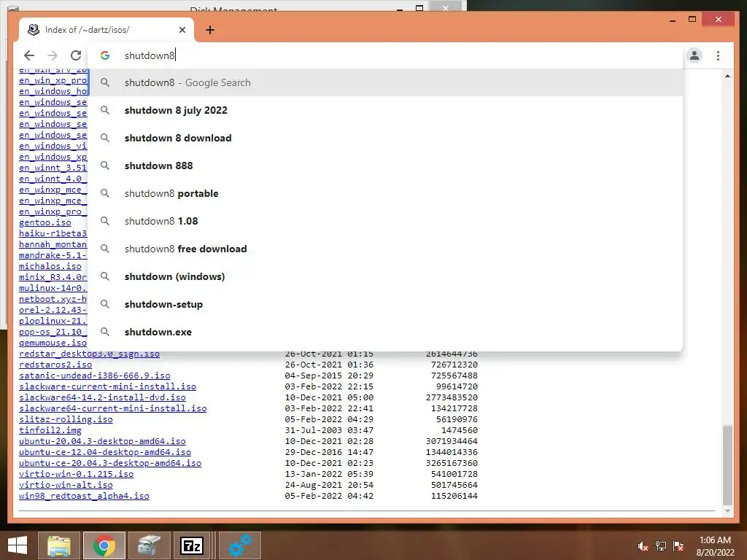The width and height of the screenshot is (747, 560).
Task: Open tinfoil2.img link
Action: (50, 430)
